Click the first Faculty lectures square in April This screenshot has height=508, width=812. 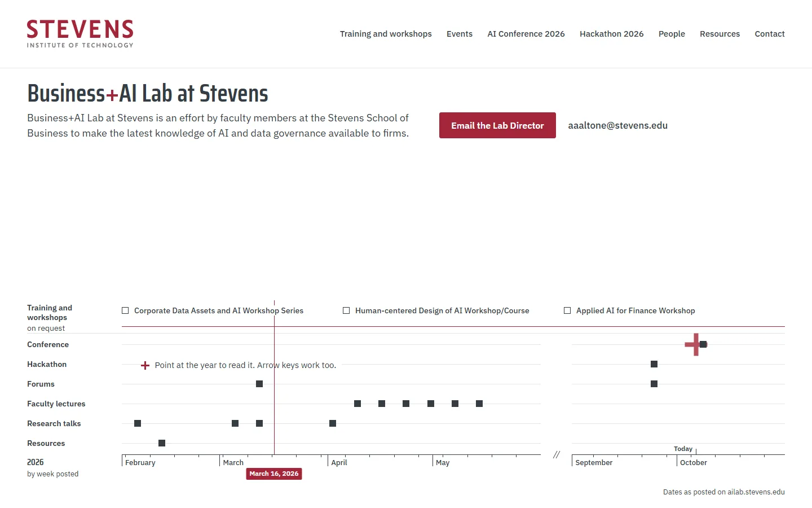(358, 404)
